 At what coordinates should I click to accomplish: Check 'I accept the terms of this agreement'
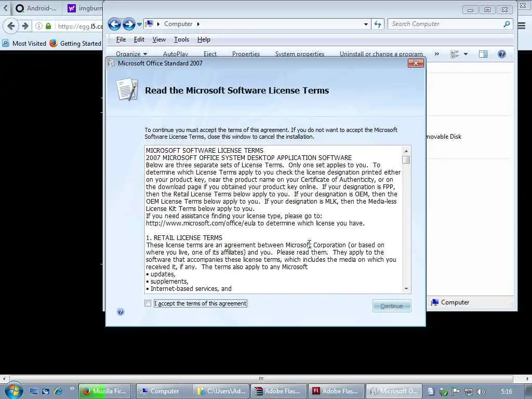click(148, 303)
